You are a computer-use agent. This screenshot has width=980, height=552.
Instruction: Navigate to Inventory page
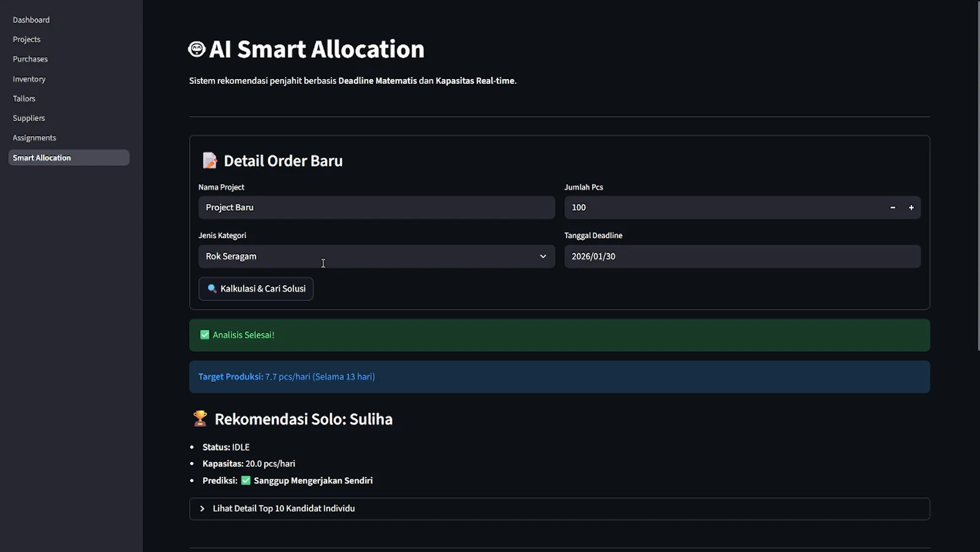click(29, 79)
